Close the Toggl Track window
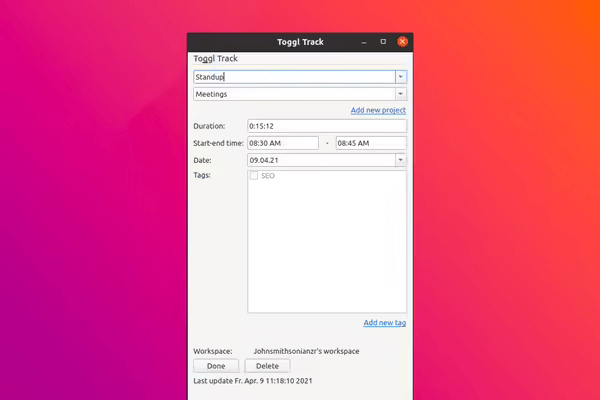This screenshot has width=600, height=401. (402, 42)
